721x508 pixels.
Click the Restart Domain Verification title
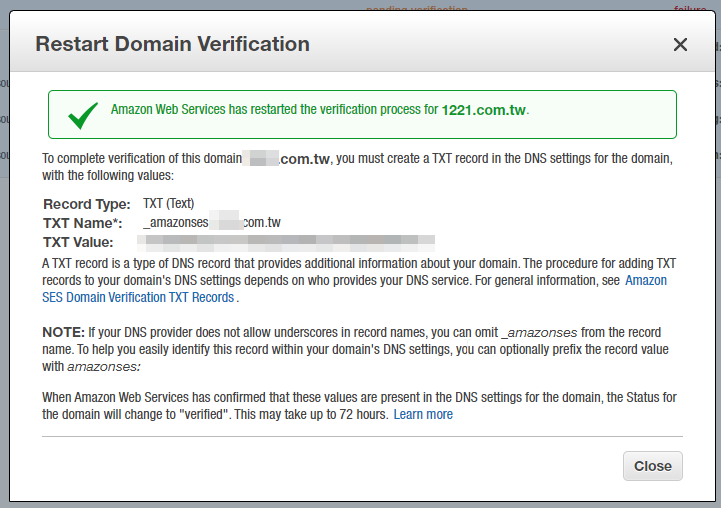172,44
